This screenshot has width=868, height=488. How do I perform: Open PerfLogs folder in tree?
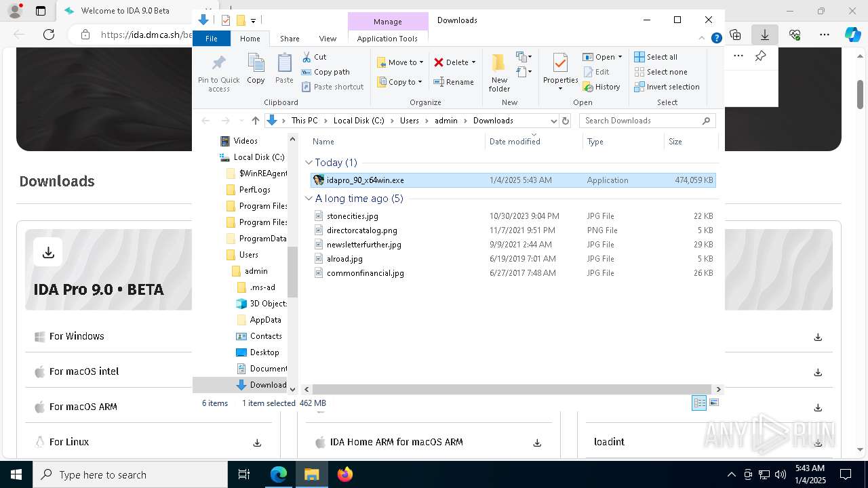tap(254, 190)
